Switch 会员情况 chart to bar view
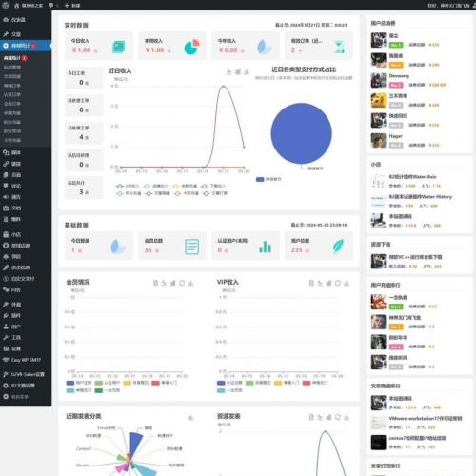The height and width of the screenshot is (476, 476). 173,283
